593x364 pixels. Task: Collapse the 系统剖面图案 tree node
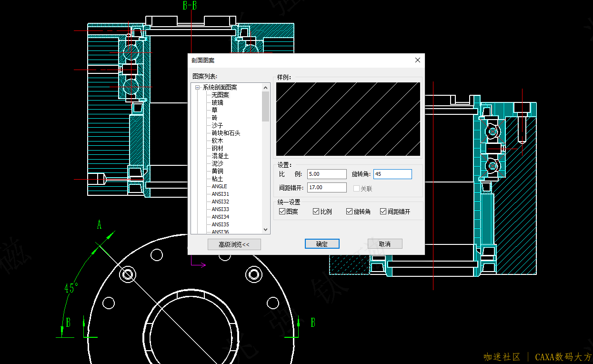[x=197, y=87]
